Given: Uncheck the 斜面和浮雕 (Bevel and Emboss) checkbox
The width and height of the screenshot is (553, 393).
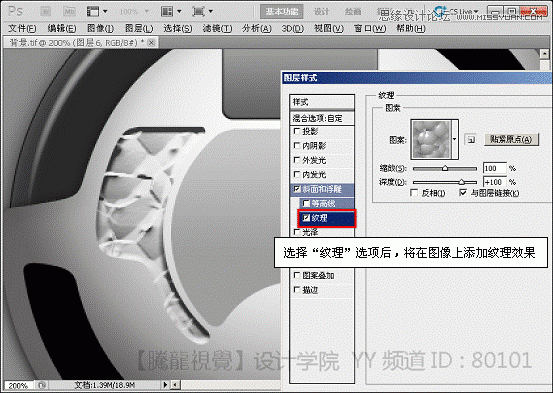Looking at the screenshot, I should (x=297, y=189).
